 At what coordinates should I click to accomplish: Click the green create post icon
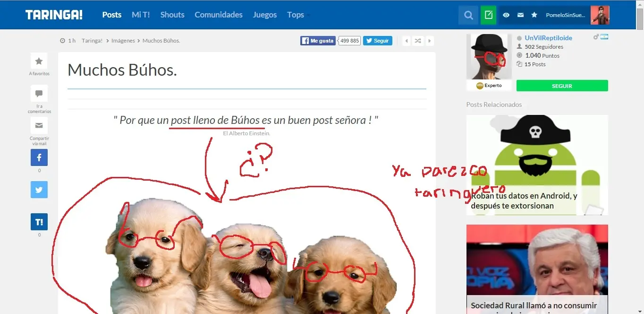tap(488, 15)
